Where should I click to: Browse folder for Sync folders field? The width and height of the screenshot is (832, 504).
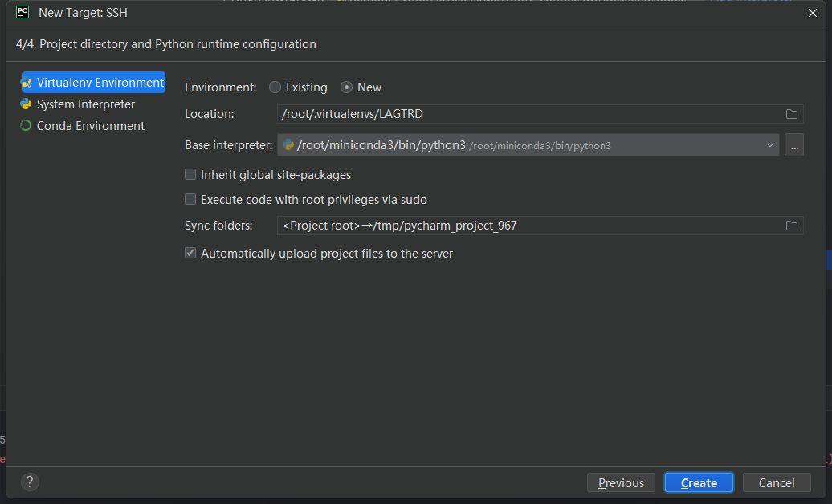tap(792, 226)
